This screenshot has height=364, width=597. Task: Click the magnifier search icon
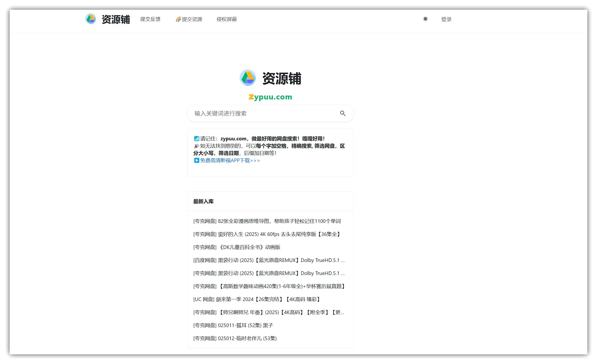(x=343, y=113)
